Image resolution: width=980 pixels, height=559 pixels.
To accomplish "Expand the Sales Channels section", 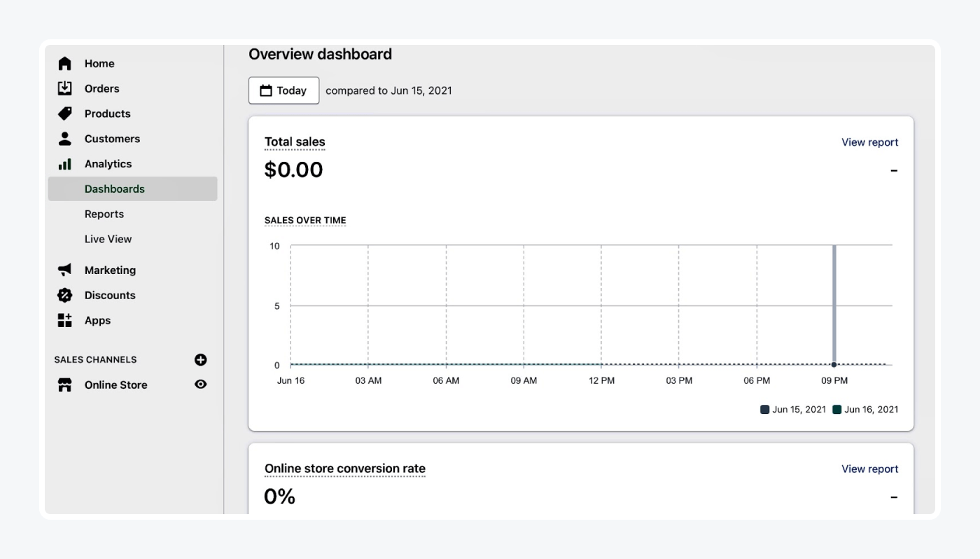I will pos(96,359).
